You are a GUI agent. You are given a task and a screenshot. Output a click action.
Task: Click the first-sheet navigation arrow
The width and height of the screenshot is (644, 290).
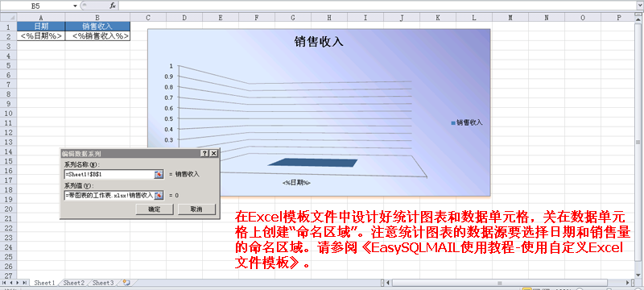point(5,283)
